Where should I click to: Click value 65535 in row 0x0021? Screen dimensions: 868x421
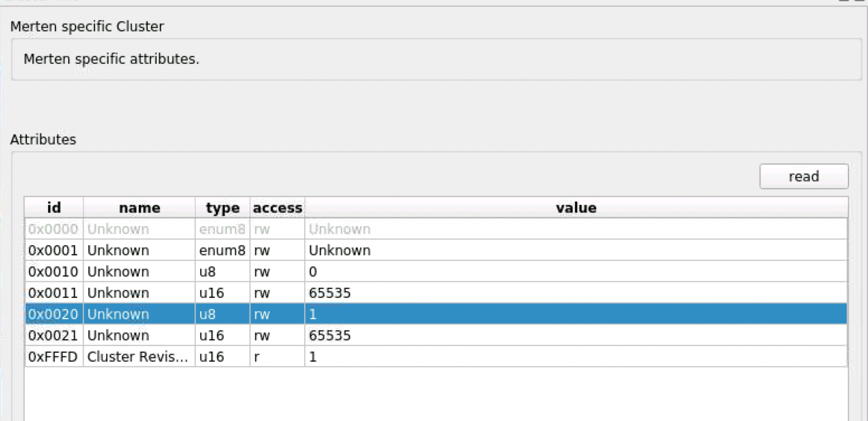576,335
